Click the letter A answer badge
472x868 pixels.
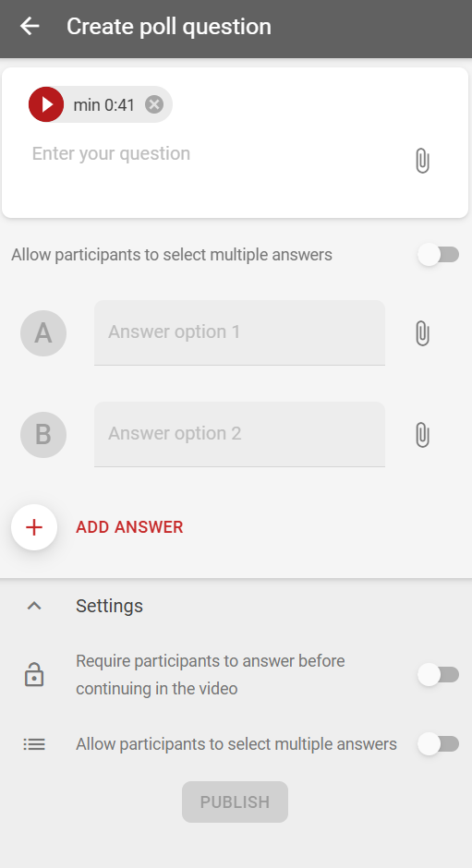(43, 333)
